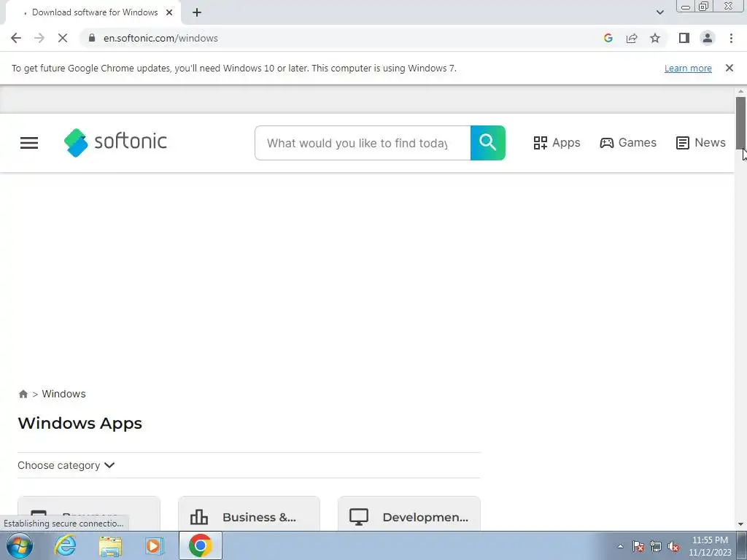Open Windows Explorer from taskbar

click(111, 545)
